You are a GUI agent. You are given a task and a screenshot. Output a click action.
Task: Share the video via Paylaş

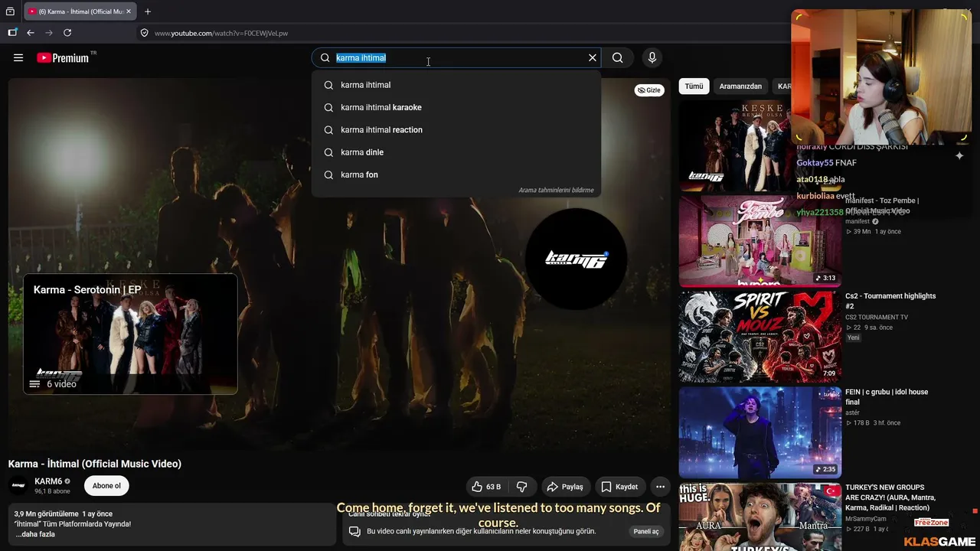(566, 487)
